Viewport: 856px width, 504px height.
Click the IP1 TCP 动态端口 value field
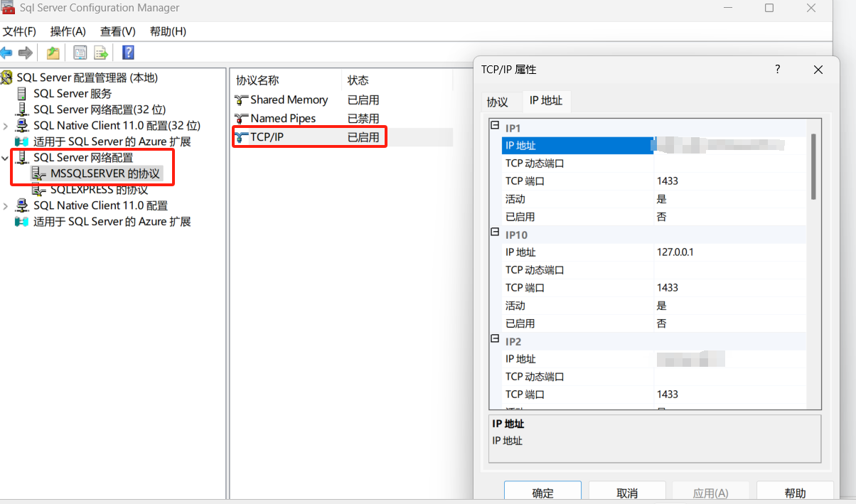pyautogui.click(x=730, y=163)
